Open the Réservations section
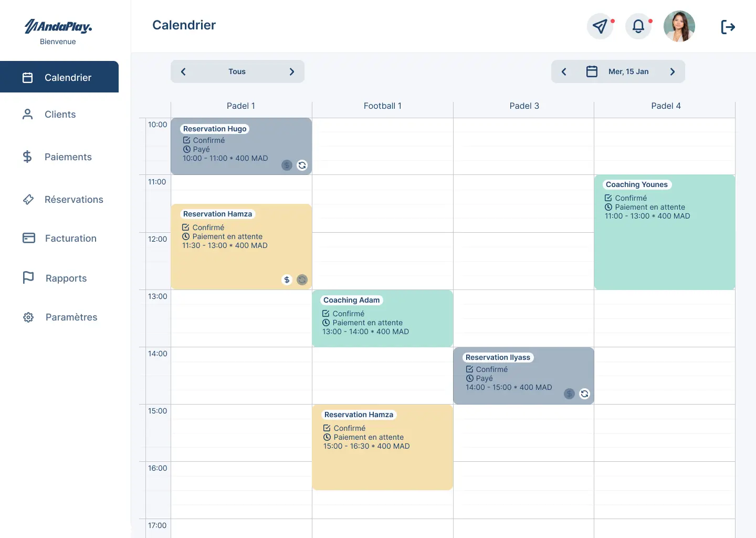756x538 pixels. (x=73, y=200)
